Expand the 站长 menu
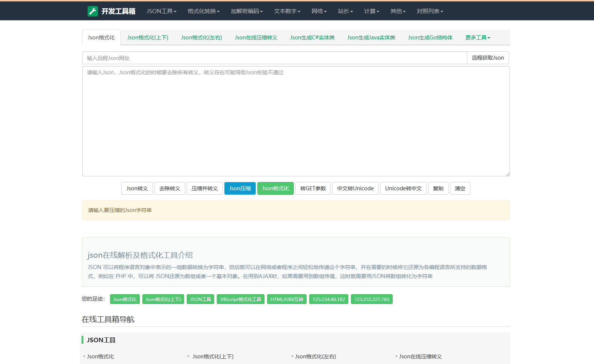The width and height of the screenshot is (594, 364). tap(345, 11)
